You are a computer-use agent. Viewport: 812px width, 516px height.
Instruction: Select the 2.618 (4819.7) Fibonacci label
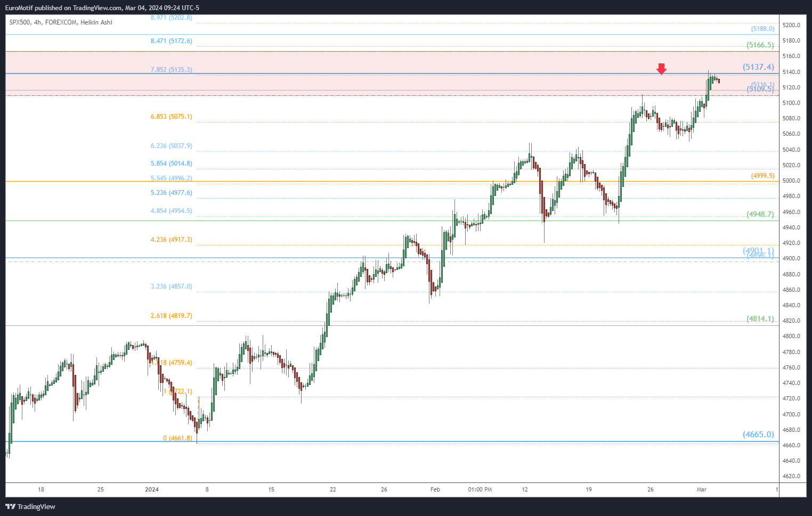[x=171, y=316]
